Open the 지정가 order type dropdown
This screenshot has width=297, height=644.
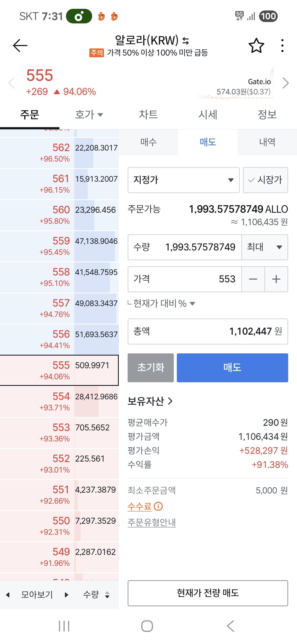(184, 180)
